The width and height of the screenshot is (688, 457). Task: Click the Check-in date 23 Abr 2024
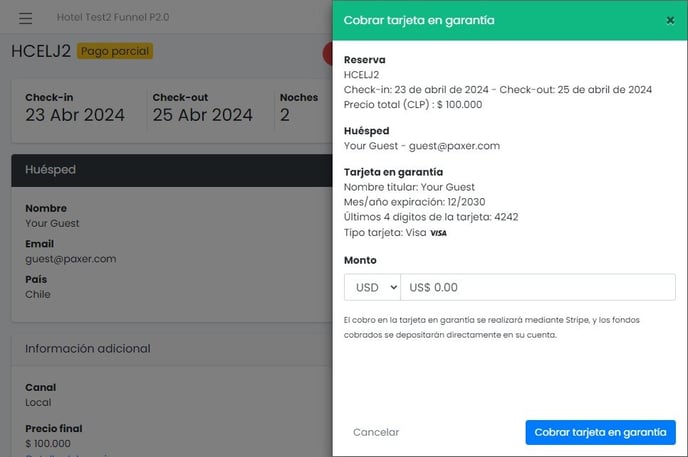75,115
